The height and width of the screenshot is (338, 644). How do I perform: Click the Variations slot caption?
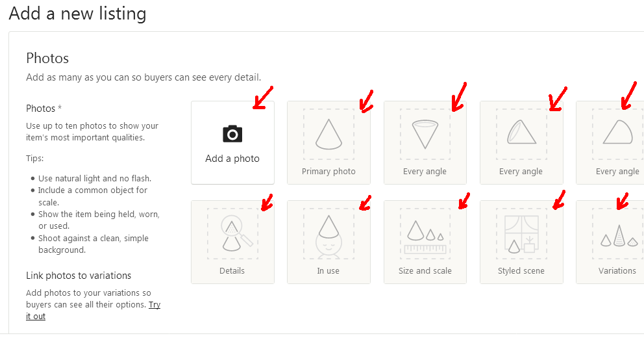pyautogui.click(x=617, y=270)
